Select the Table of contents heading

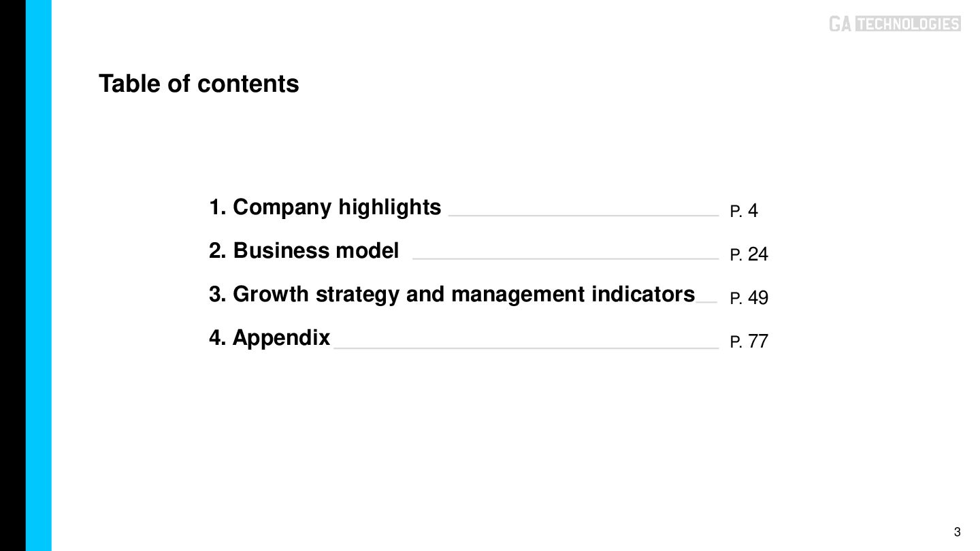(199, 84)
